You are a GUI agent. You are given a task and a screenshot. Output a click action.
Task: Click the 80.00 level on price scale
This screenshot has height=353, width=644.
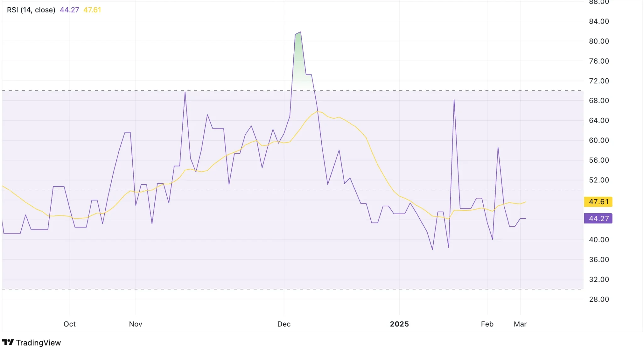pyautogui.click(x=599, y=41)
